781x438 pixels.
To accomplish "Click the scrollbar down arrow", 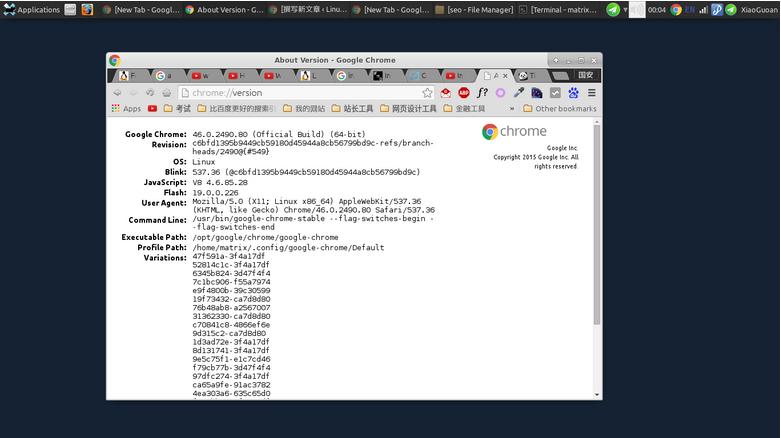I will pos(597,395).
